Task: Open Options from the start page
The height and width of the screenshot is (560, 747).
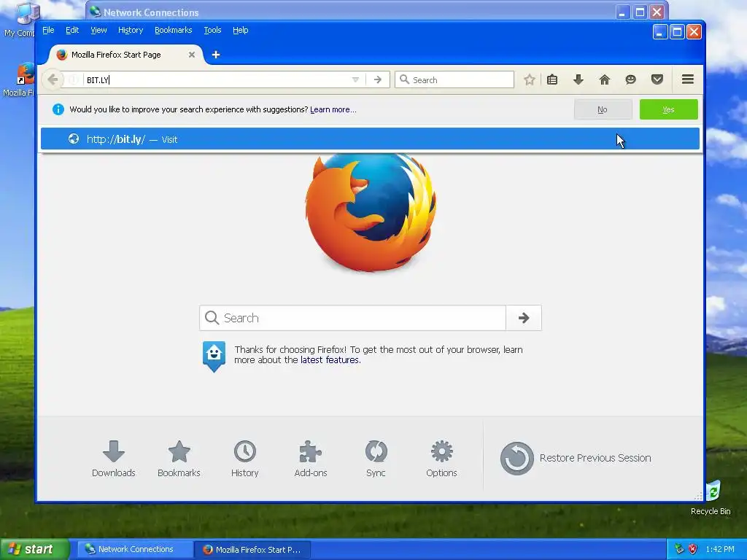Action: [x=441, y=459]
